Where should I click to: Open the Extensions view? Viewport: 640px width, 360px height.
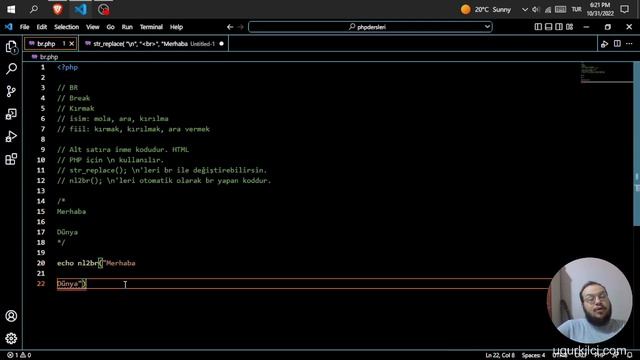click(11, 159)
